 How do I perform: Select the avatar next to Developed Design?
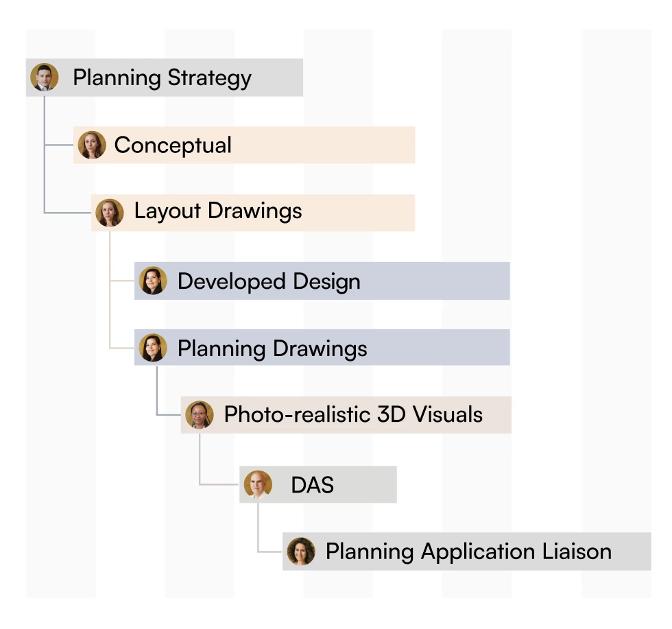[153, 281]
